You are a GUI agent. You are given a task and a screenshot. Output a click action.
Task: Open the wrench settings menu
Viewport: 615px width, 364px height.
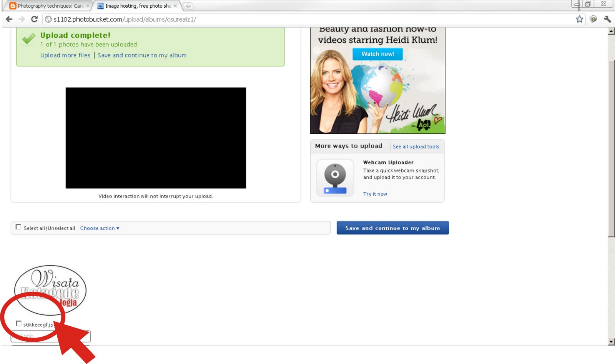pos(607,19)
